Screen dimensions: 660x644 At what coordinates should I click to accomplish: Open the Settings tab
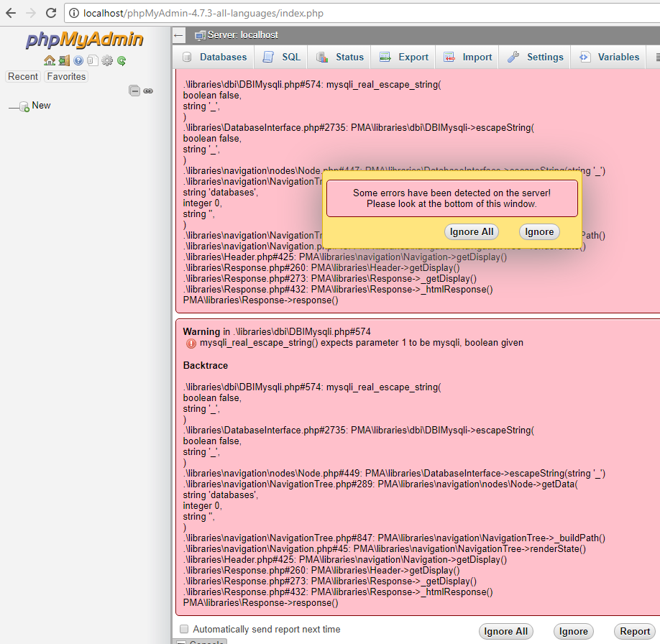tap(536, 57)
